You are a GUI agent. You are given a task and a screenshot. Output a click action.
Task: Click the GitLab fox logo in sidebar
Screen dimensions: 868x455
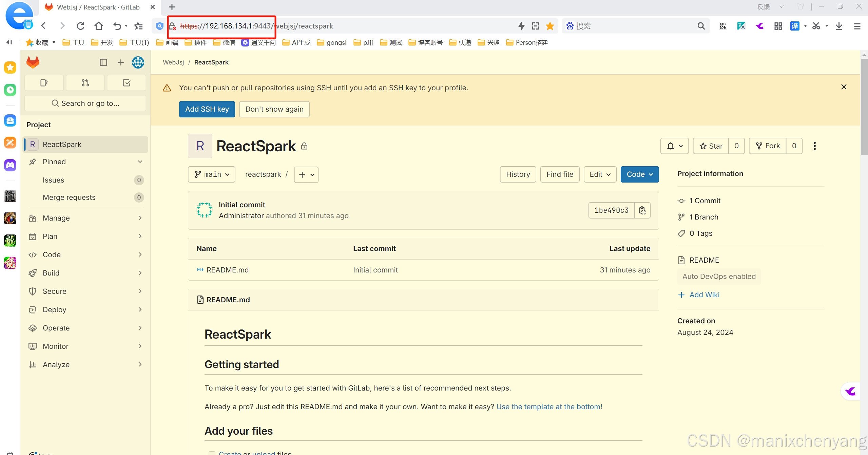[33, 62]
